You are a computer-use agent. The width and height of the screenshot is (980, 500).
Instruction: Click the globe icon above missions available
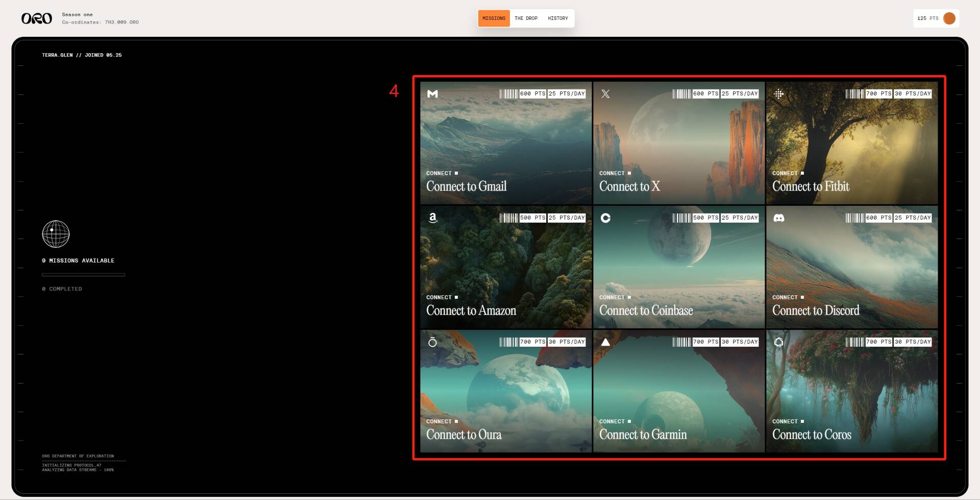pos(56,234)
